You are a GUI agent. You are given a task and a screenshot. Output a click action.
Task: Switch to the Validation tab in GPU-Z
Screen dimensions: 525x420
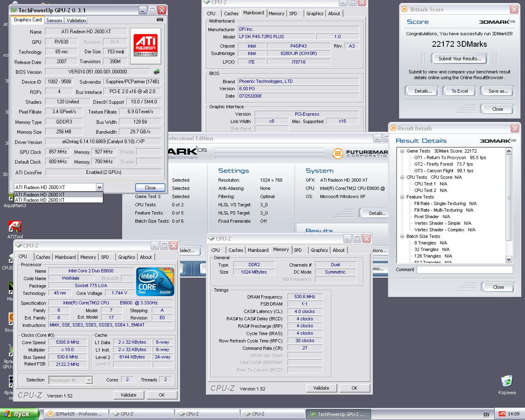76,20
